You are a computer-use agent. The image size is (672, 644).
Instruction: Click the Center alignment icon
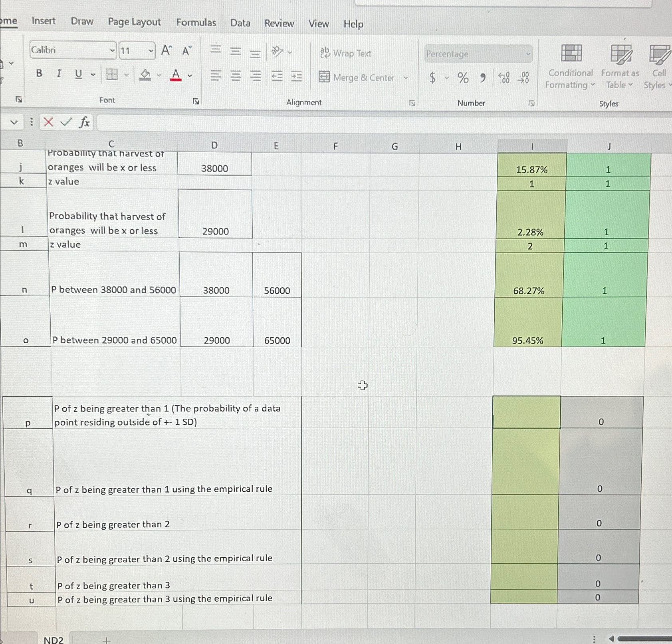coord(236,76)
